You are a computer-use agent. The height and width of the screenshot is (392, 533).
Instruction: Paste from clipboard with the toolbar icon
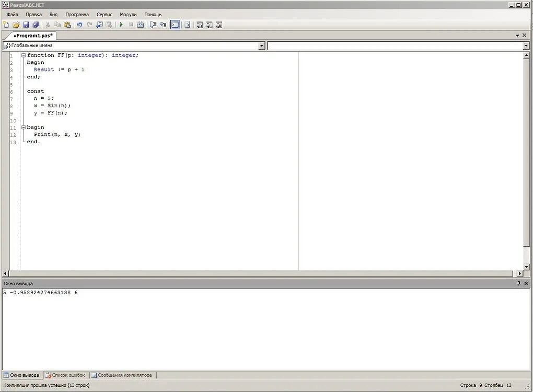pos(67,25)
